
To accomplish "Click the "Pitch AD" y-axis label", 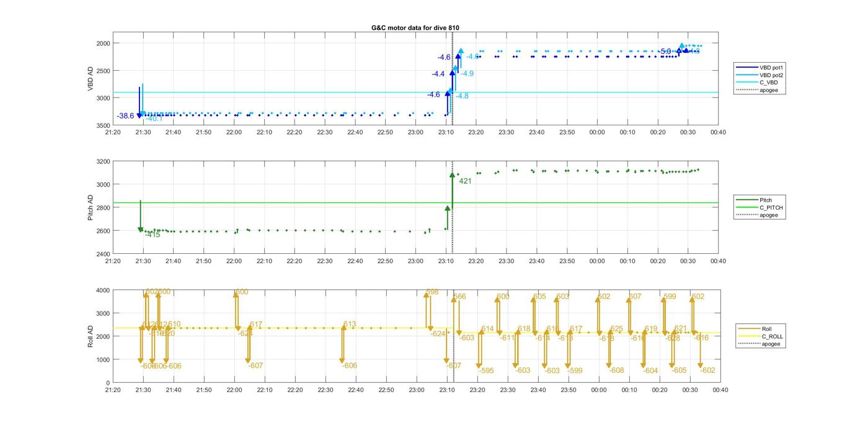I will pyautogui.click(x=91, y=207).
